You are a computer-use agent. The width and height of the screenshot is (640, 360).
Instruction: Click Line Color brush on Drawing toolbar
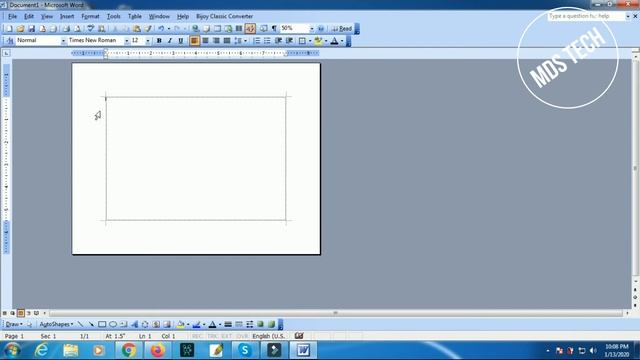click(x=196, y=324)
